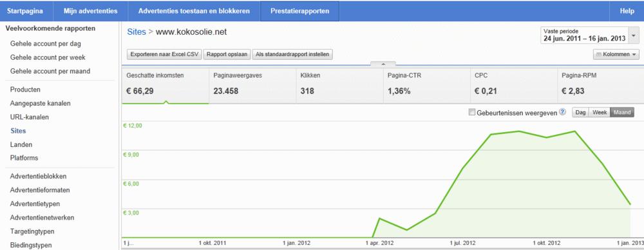Click the www.kokosolie.net breadcrumb text
The image size is (644, 250).
(191, 32)
